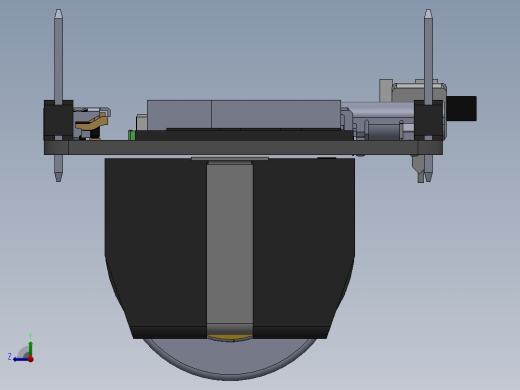
Task: Click the blue Z axis arrow of the triad
Action: [21, 359]
